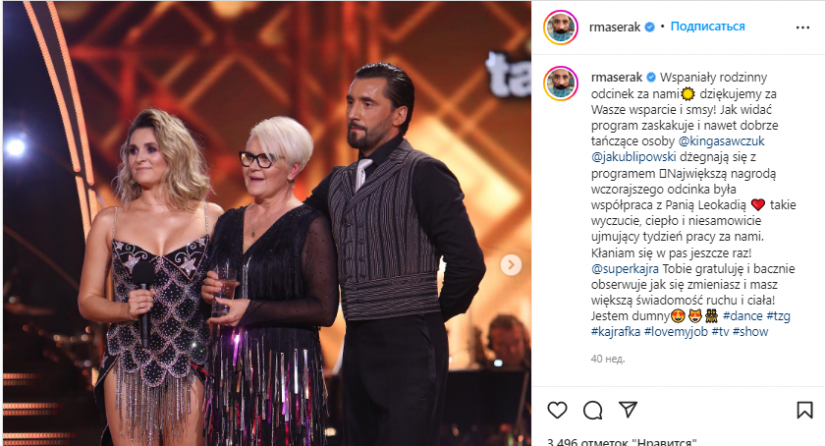Open comments with the speech bubble icon
Viewport: 825px width, 446px height.
coord(593,410)
